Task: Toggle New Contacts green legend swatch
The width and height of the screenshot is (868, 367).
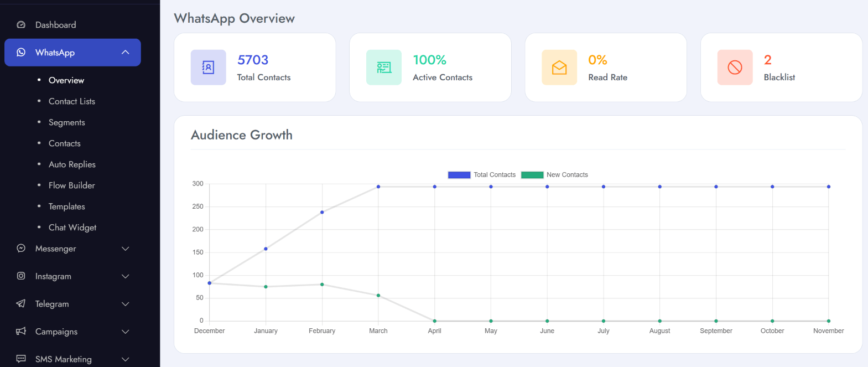Action: pos(532,175)
